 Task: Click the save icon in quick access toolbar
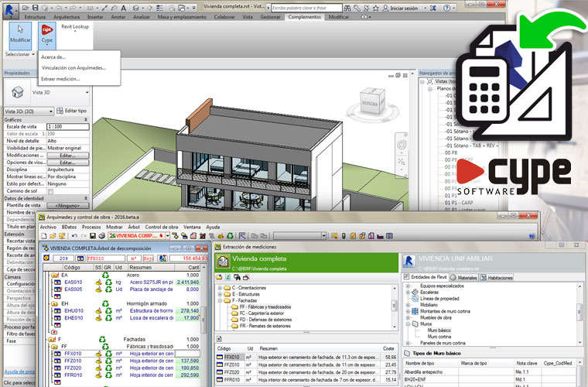(x=34, y=5)
